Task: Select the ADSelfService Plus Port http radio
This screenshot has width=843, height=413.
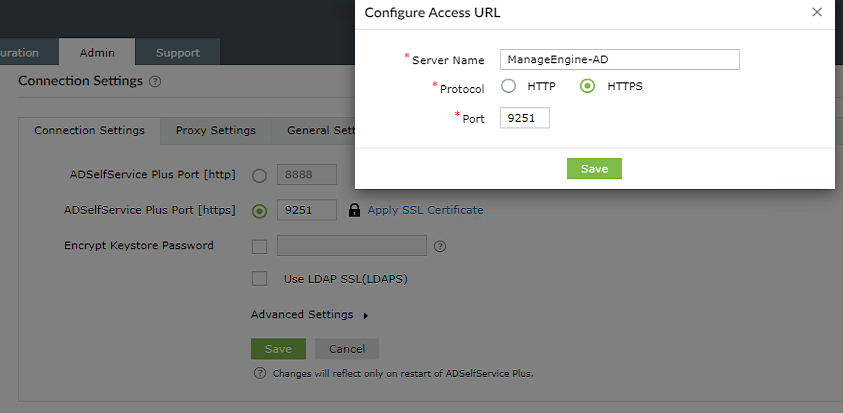Action: (x=260, y=176)
